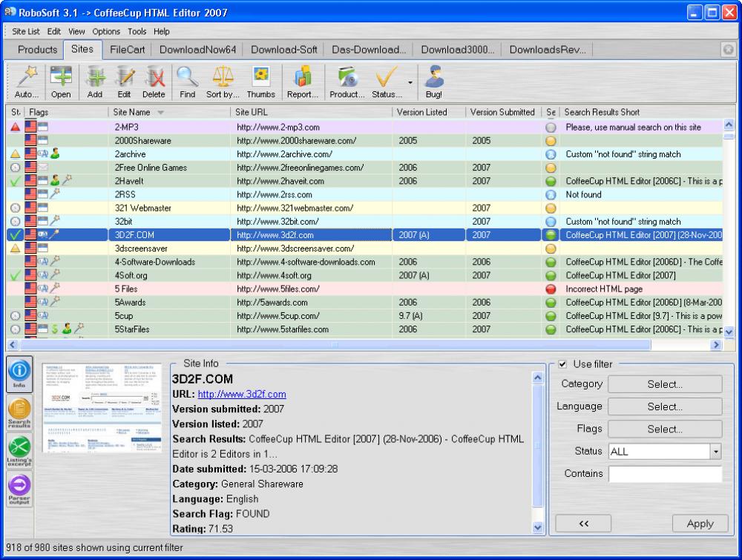
Task: Select the Auto wizard tool
Action: 25,81
